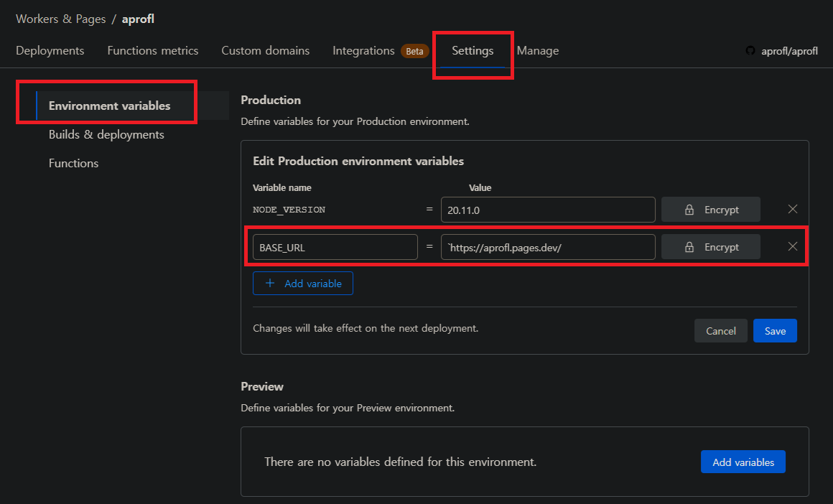This screenshot has width=833, height=504.
Task: Open the Deployments tab
Action: pyautogui.click(x=50, y=50)
